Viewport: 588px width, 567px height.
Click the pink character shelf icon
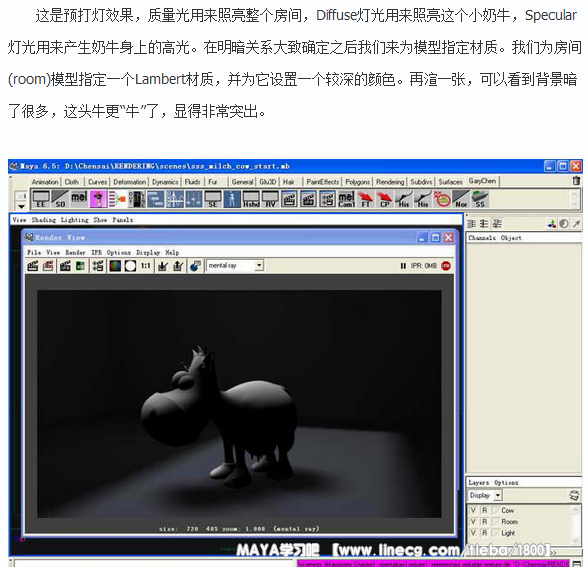[x=98, y=199]
